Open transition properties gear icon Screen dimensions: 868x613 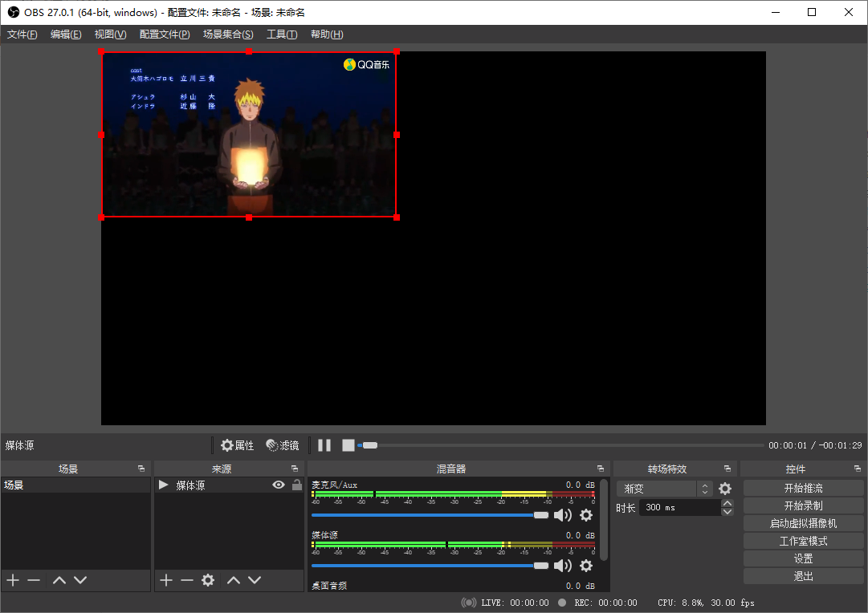point(724,489)
